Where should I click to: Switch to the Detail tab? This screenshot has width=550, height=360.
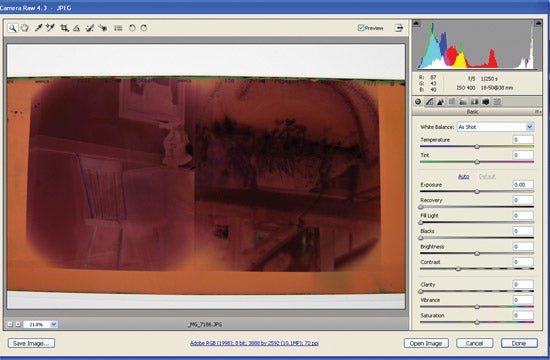441,102
